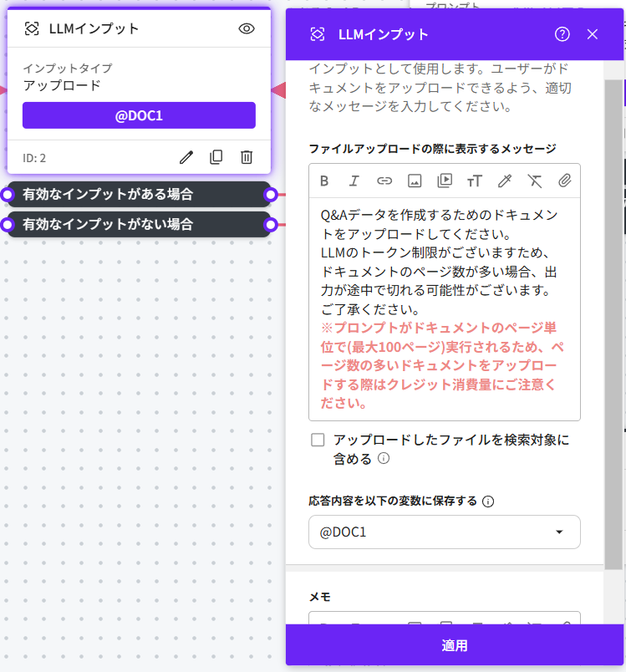Duplicate the LLMインプット node

coord(216,157)
